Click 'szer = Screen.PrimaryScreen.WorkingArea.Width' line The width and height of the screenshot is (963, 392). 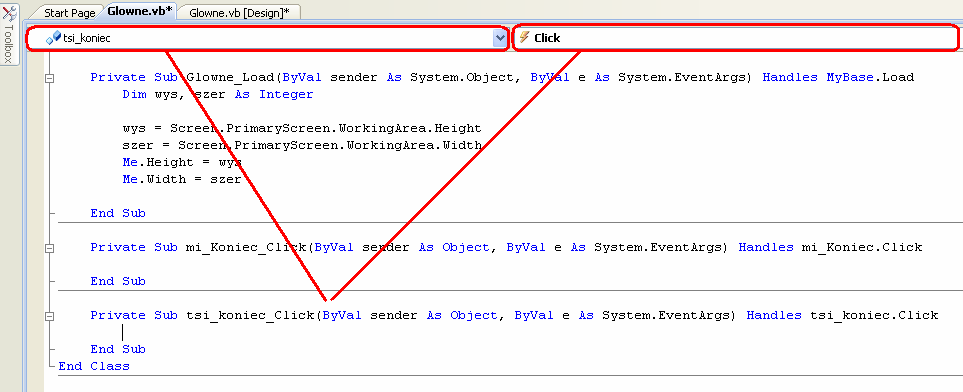(x=302, y=146)
